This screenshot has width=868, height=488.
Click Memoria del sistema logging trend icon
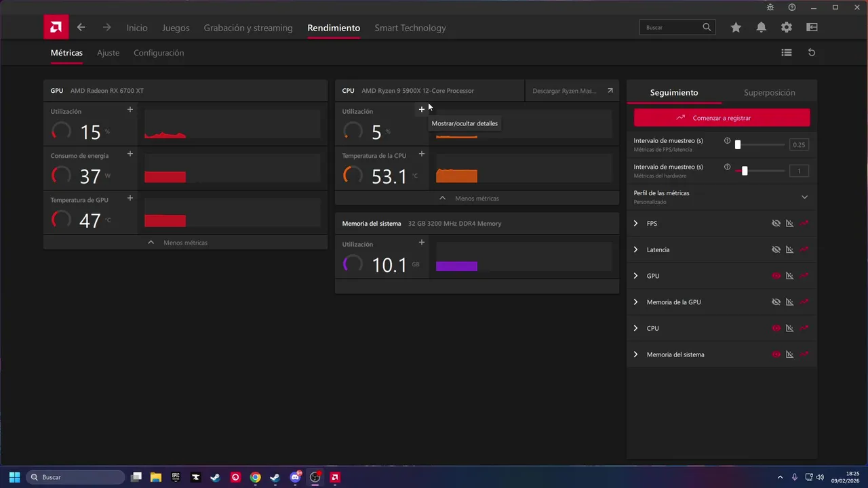[804, 354]
